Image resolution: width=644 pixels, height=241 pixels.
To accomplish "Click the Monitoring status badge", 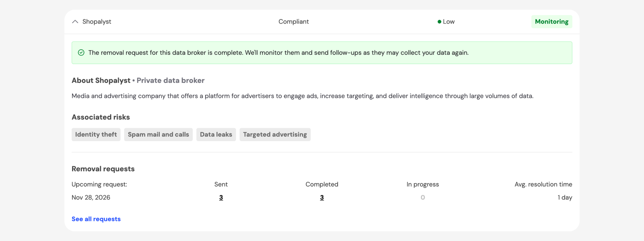I will [552, 22].
